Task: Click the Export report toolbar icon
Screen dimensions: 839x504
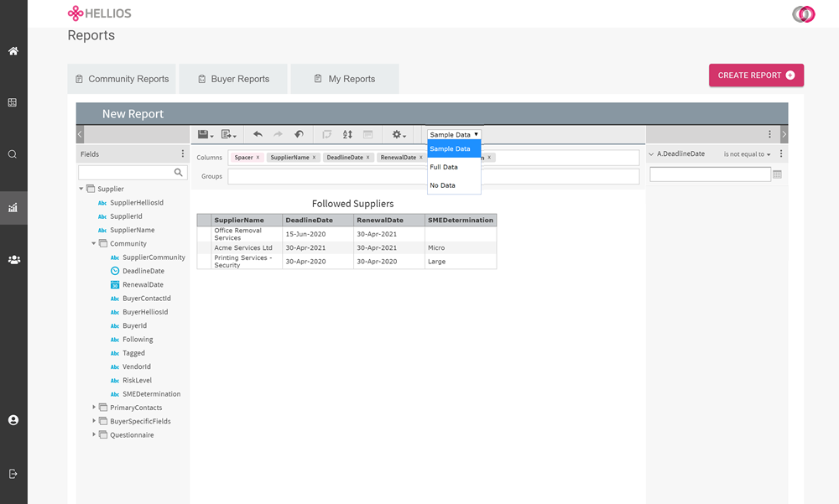Action: [x=228, y=134]
